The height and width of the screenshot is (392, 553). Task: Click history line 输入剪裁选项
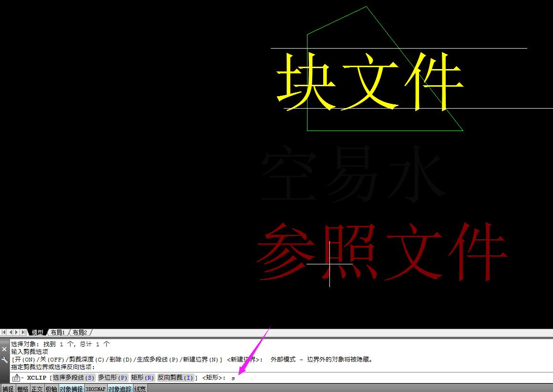click(x=30, y=352)
